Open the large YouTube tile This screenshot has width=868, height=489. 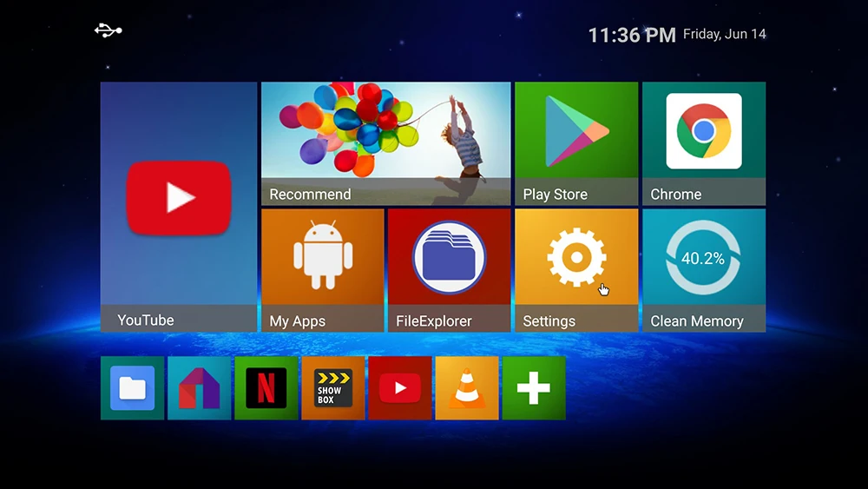(178, 207)
